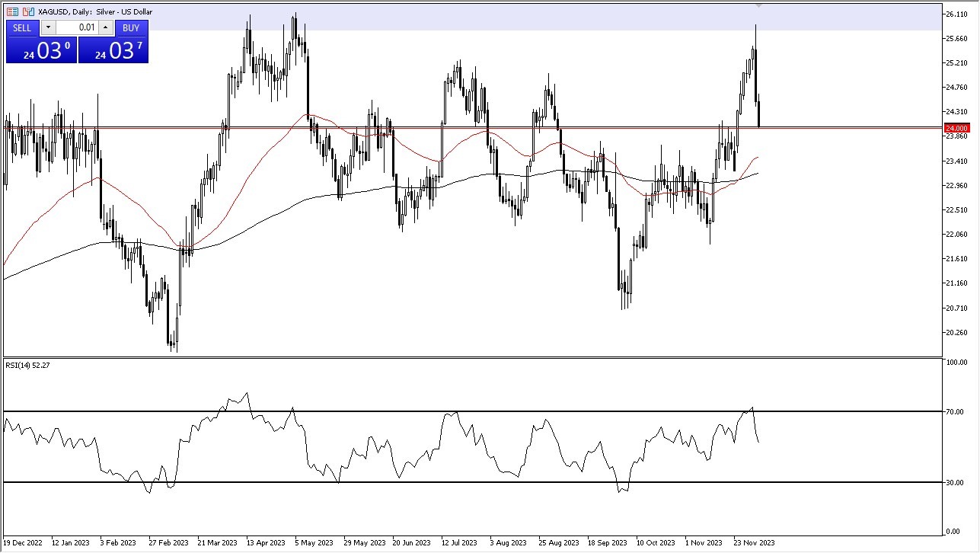Click the red 24.000 price level label
Image resolution: width=980 pixels, height=553 pixels.
click(956, 128)
